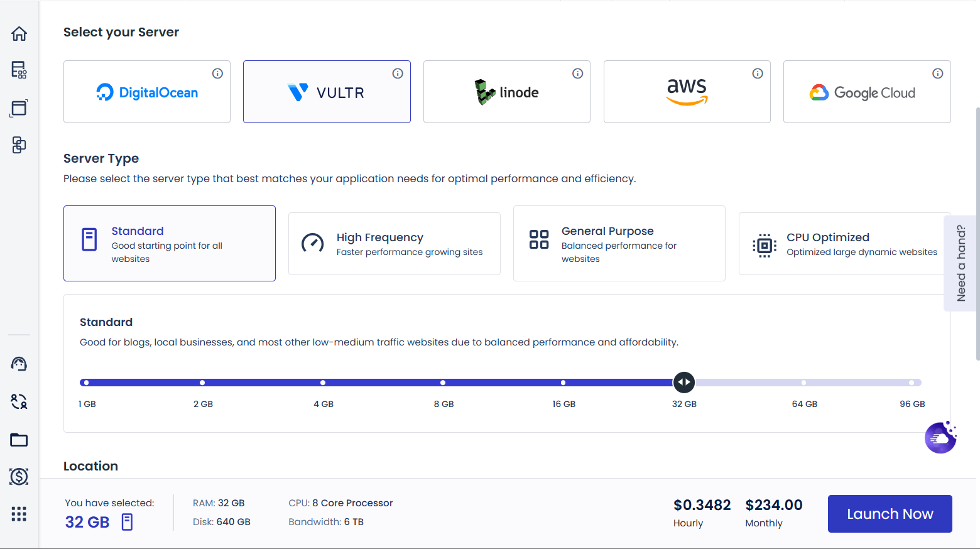This screenshot has height=549, width=980.
Task: Click the Server Type heading
Action: (x=101, y=158)
